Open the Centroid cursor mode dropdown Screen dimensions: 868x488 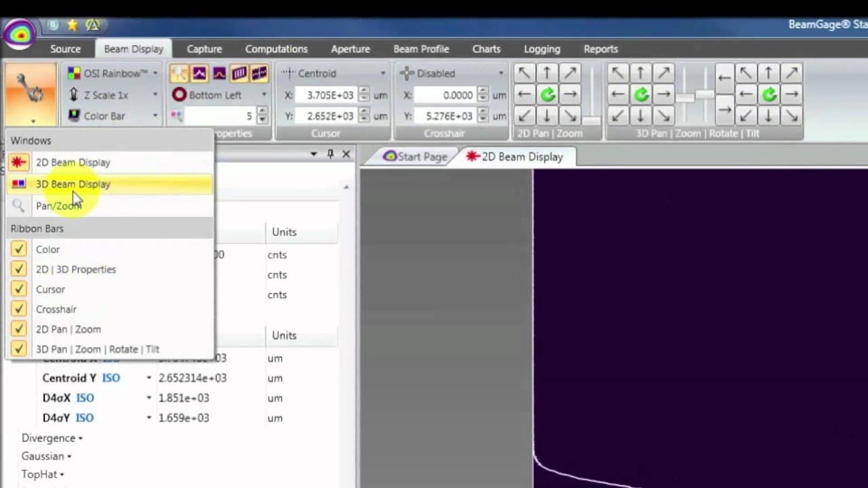(x=382, y=73)
